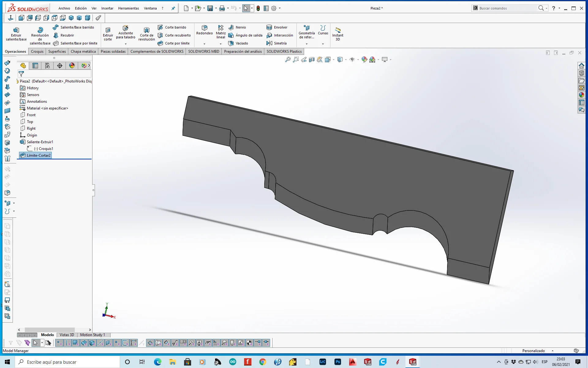This screenshot has width=588, height=368.
Task: Select the Front plane
Action: click(x=31, y=115)
